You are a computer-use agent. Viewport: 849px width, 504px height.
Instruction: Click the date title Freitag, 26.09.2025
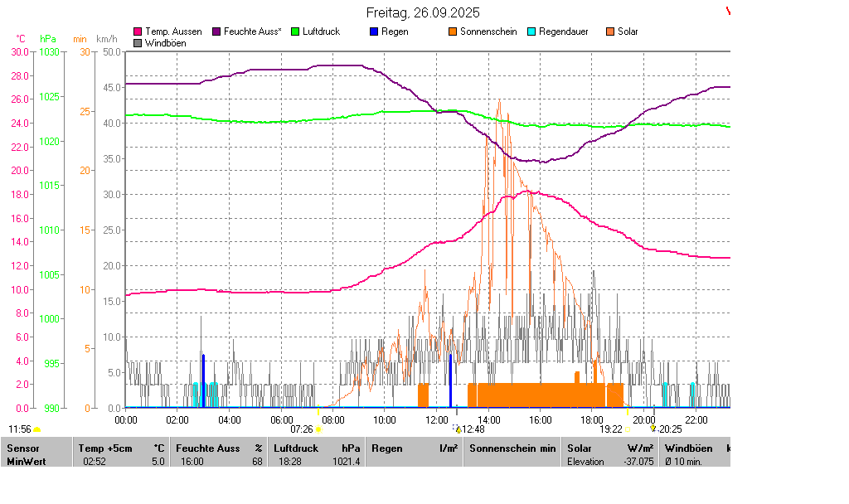pyautogui.click(x=423, y=13)
